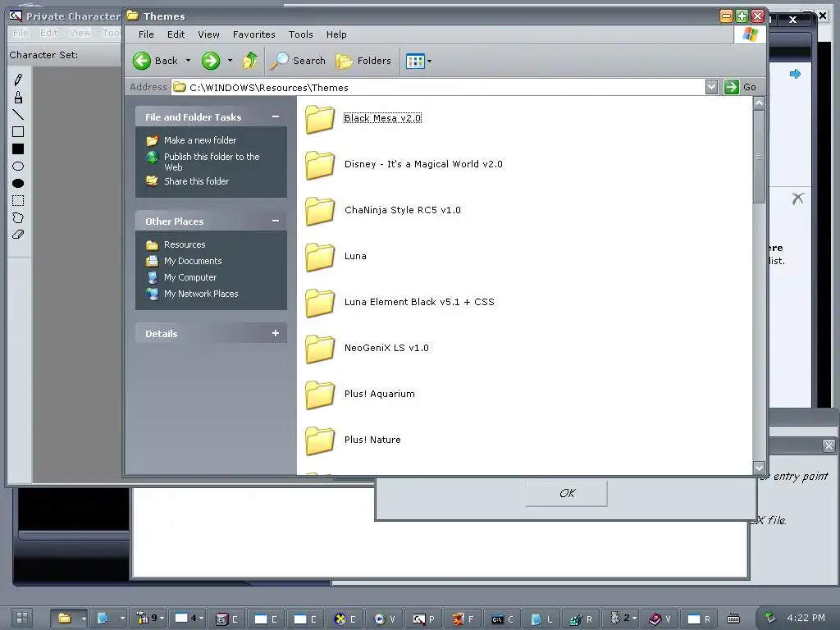This screenshot has width=840, height=630.
Task: Open the Search pane
Action: (299, 61)
